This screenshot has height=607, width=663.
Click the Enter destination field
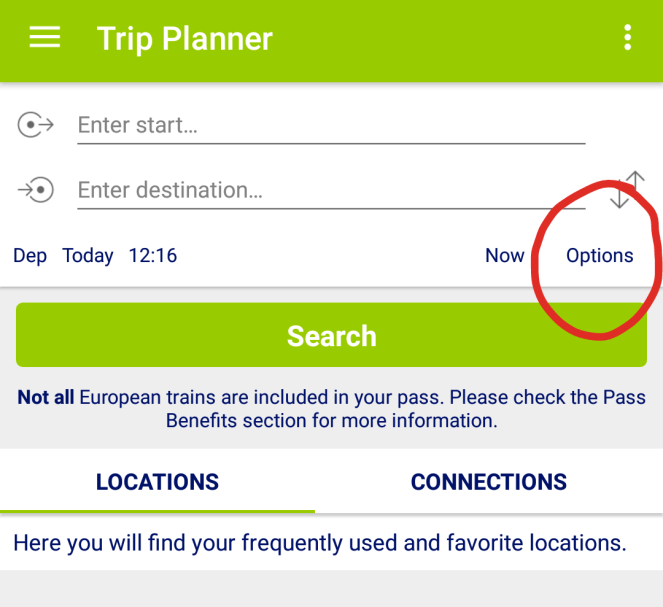[331, 190]
